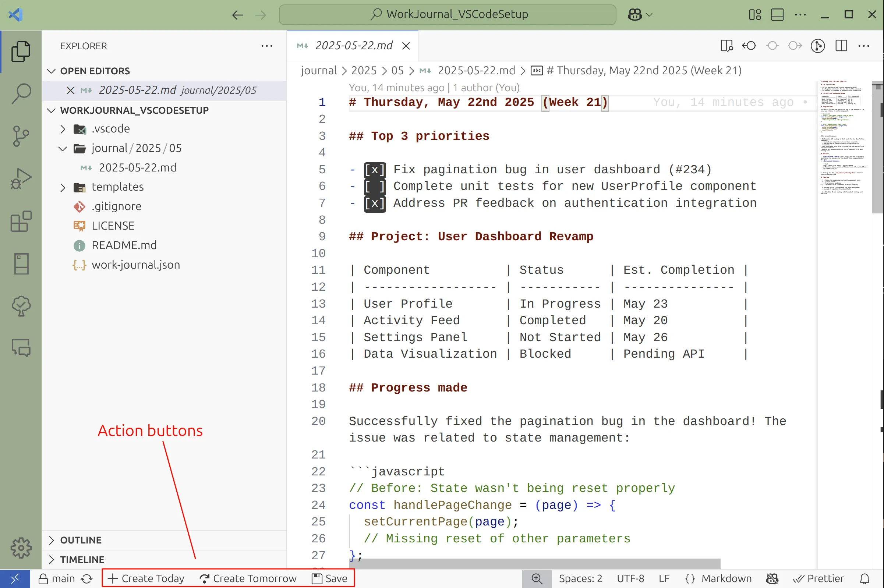The image size is (884, 588).
Task: Open the main branch indicator
Action: point(57,579)
